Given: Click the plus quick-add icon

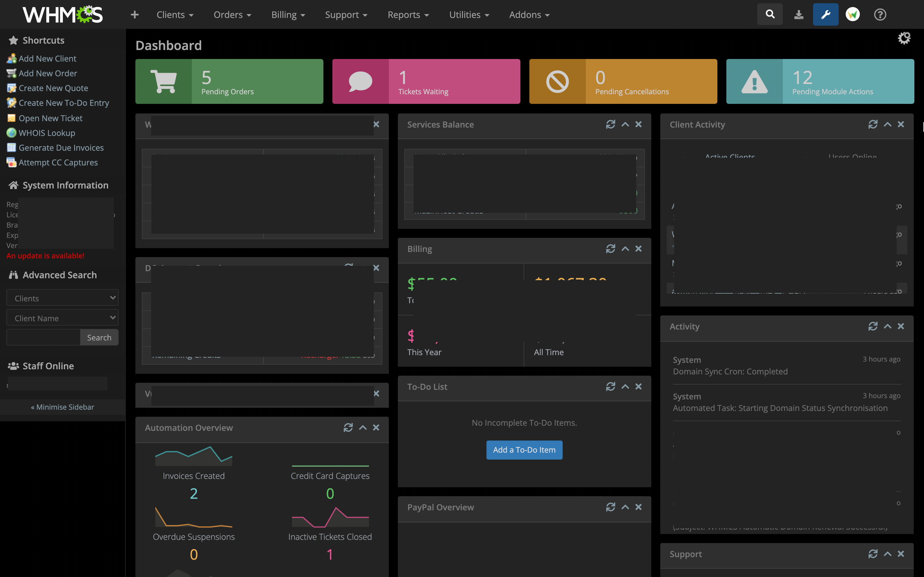Looking at the screenshot, I should 134,14.
